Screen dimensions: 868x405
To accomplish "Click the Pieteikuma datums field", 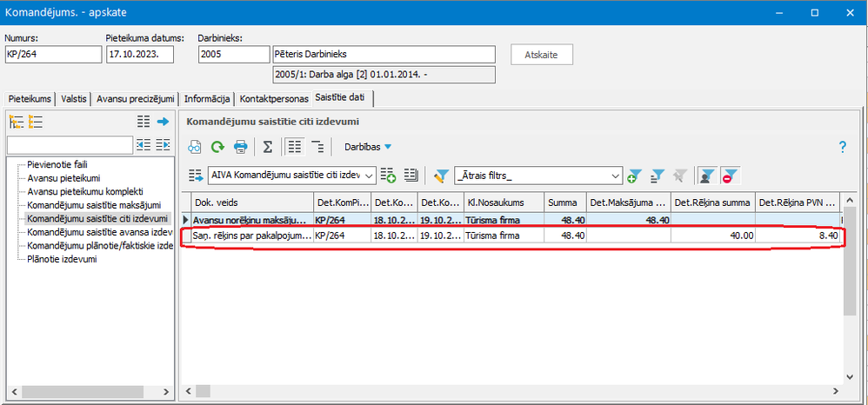I will (139, 55).
